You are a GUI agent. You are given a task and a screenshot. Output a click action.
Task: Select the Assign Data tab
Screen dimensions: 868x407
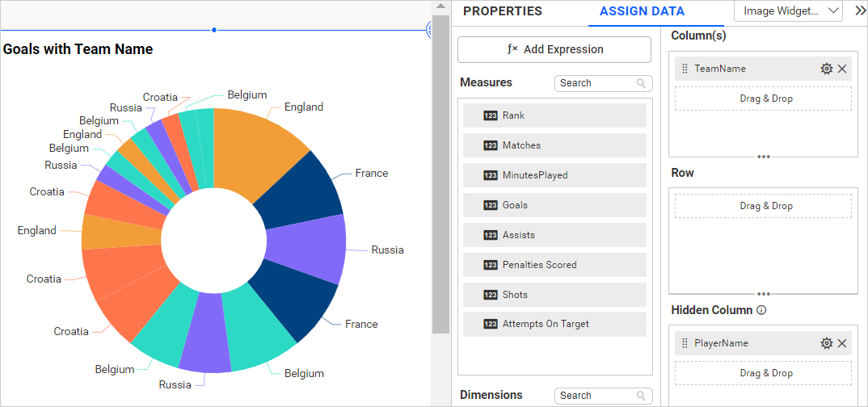pos(642,11)
